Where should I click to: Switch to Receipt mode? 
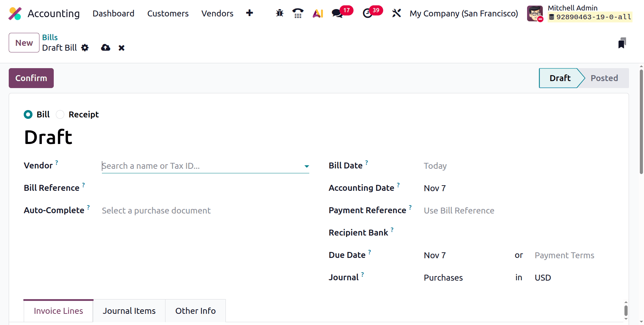coord(60,114)
